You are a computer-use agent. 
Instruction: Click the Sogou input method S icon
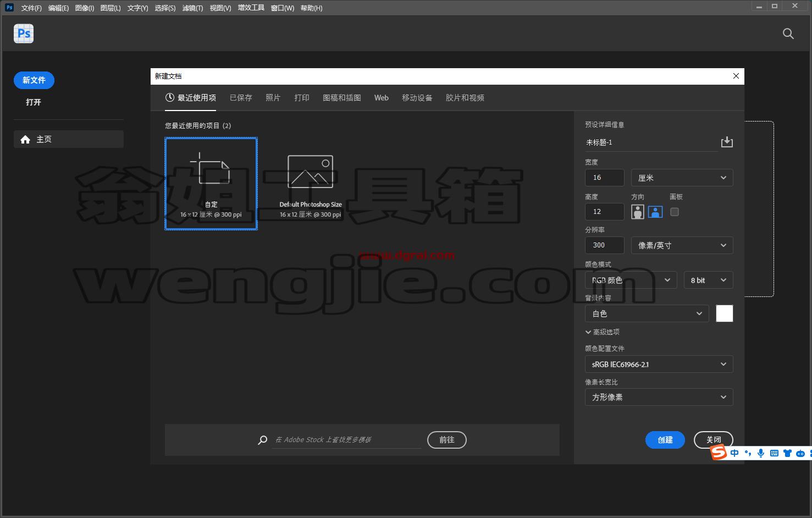pos(719,453)
